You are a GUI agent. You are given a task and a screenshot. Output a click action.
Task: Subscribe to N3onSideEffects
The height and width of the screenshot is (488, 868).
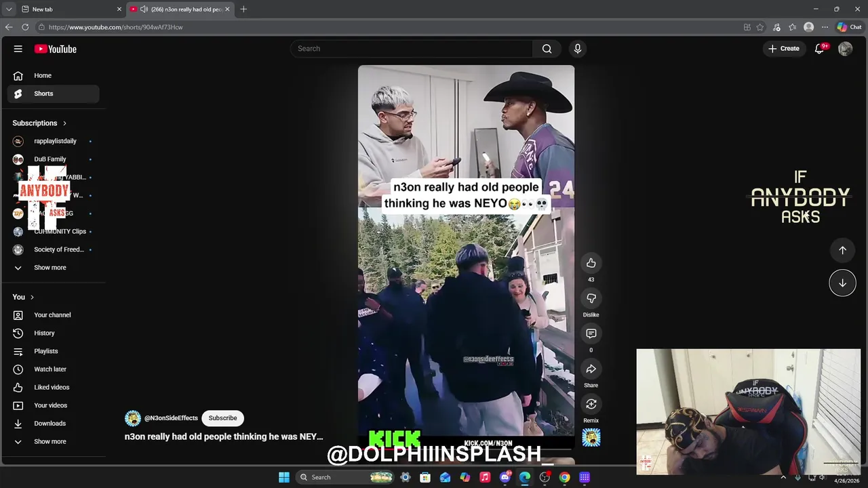pos(222,418)
